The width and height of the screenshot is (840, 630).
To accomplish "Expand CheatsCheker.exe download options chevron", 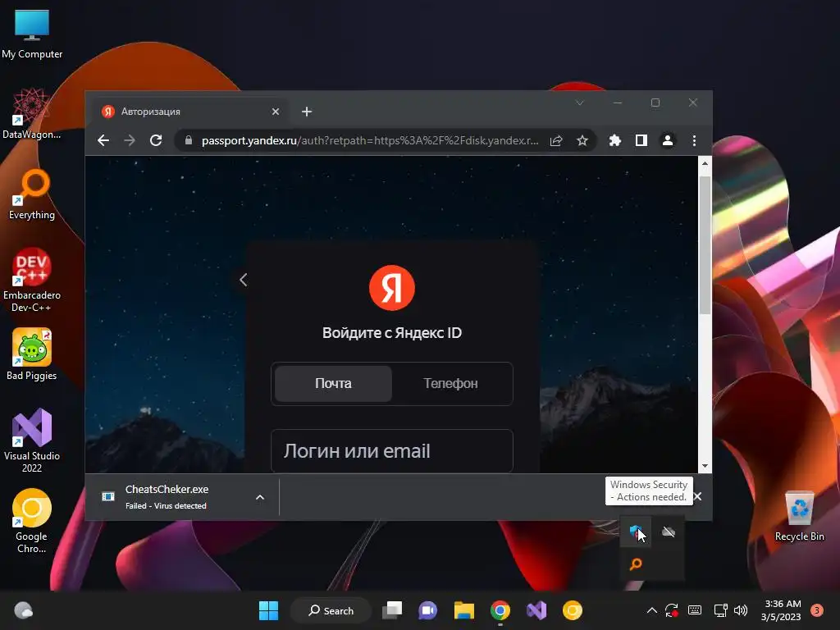I will click(260, 497).
